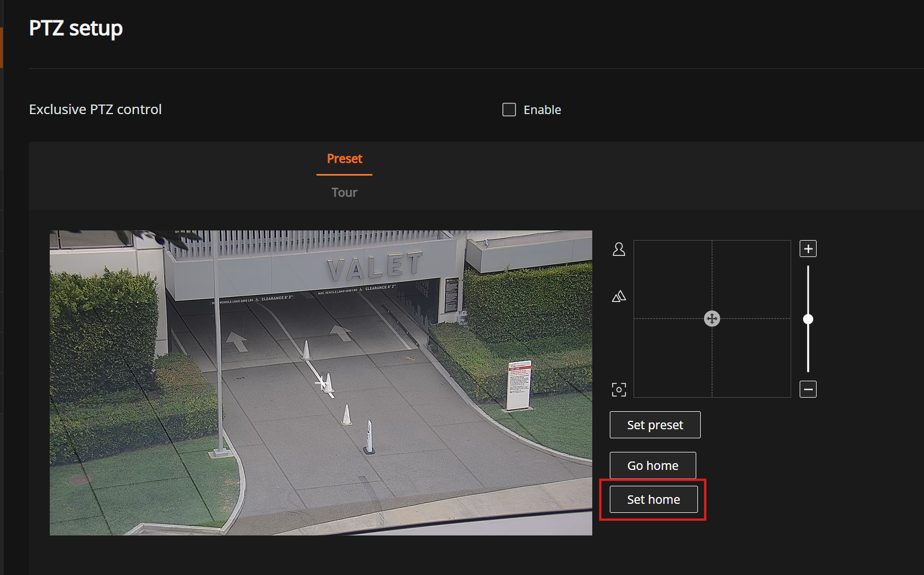Image resolution: width=924 pixels, height=575 pixels.
Task: Click the white crosshair in the camera view
Action: tap(322, 382)
